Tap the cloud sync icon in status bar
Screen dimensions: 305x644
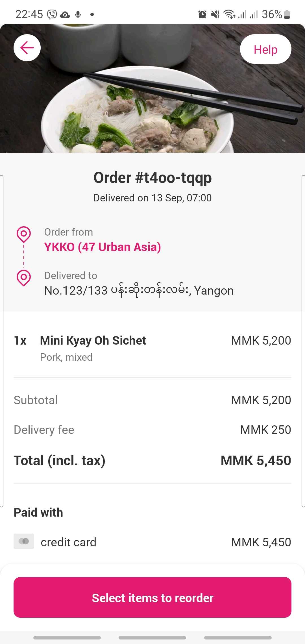tap(65, 14)
